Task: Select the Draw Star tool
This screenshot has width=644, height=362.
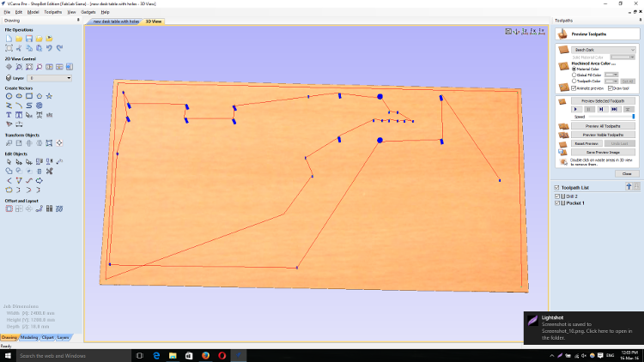Action: click(x=49, y=96)
